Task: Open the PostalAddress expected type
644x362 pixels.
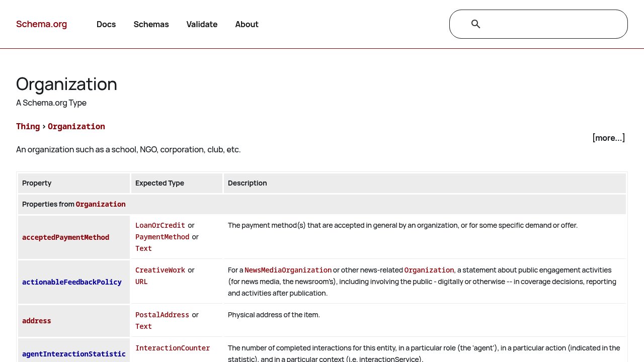Action: pos(162,315)
